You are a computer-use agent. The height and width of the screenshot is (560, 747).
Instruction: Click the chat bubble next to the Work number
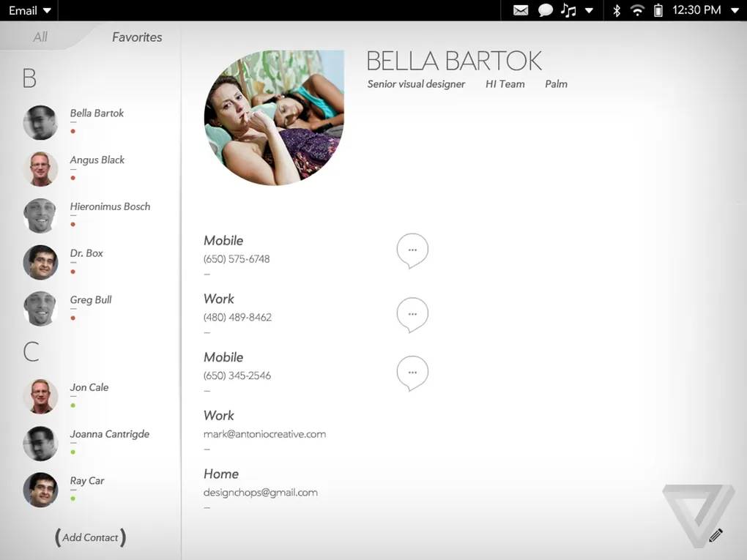point(412,314)
